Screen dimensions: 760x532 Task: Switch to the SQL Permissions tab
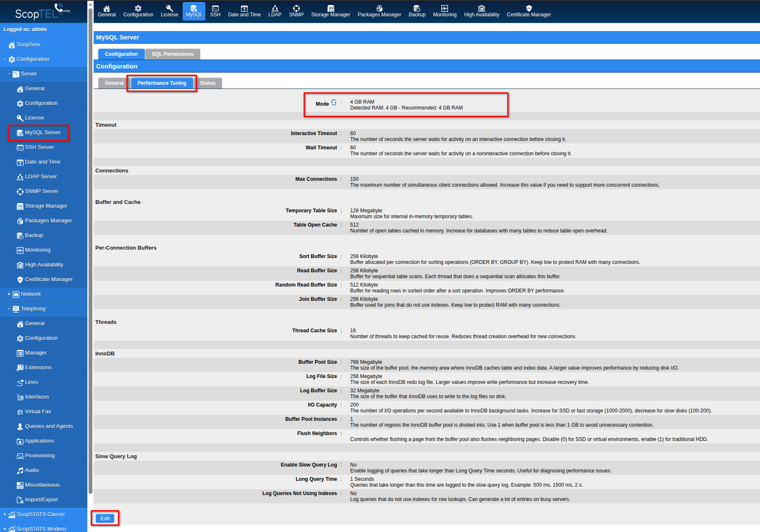point(173,54)
